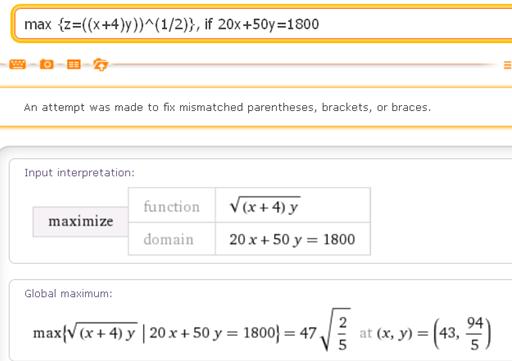The width and height of the screenshot is (512, 361).
Task: Click the mismatched parentheses fix message
Action: (227, 107)
